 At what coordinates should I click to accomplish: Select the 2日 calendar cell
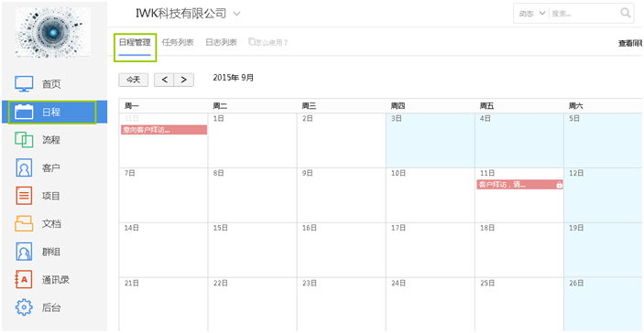pyautogui.click(x=342, y=141)
